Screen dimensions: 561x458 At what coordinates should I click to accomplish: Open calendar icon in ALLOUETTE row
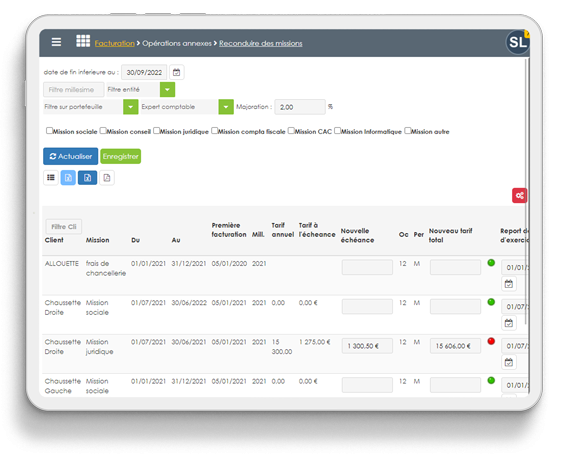tap(508, 284)
